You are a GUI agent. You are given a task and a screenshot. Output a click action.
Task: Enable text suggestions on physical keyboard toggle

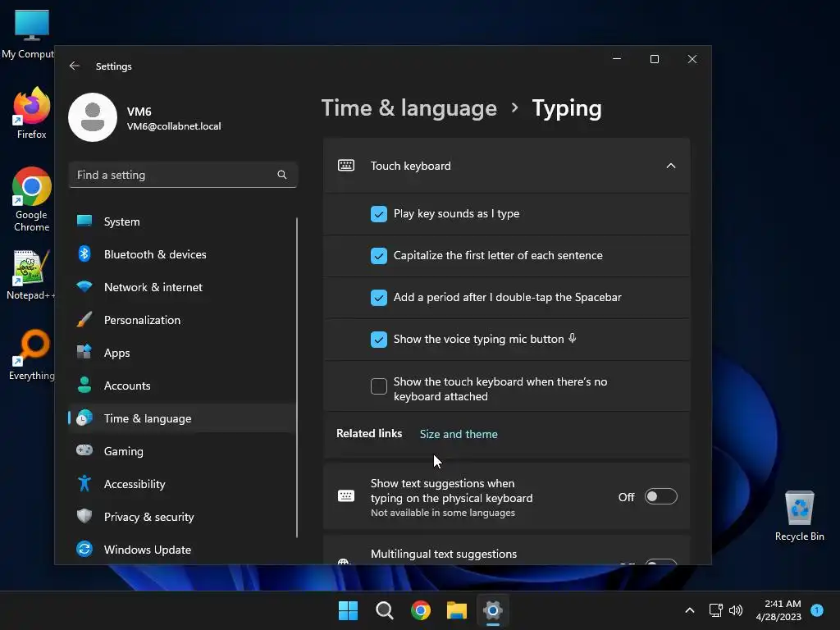tap(661, 496)
